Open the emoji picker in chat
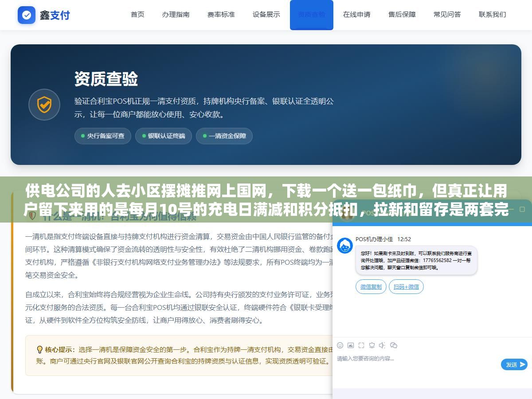532x399 pixels. [x=340, y=345]
